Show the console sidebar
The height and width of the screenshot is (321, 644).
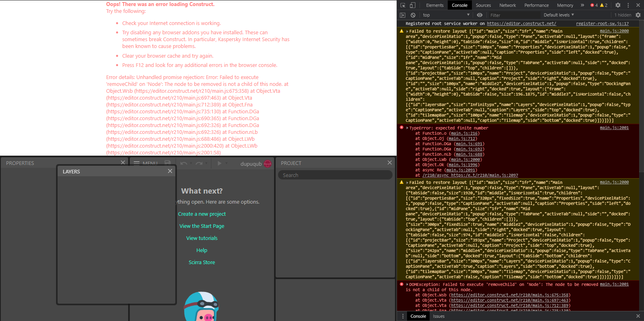pos(403,15)
